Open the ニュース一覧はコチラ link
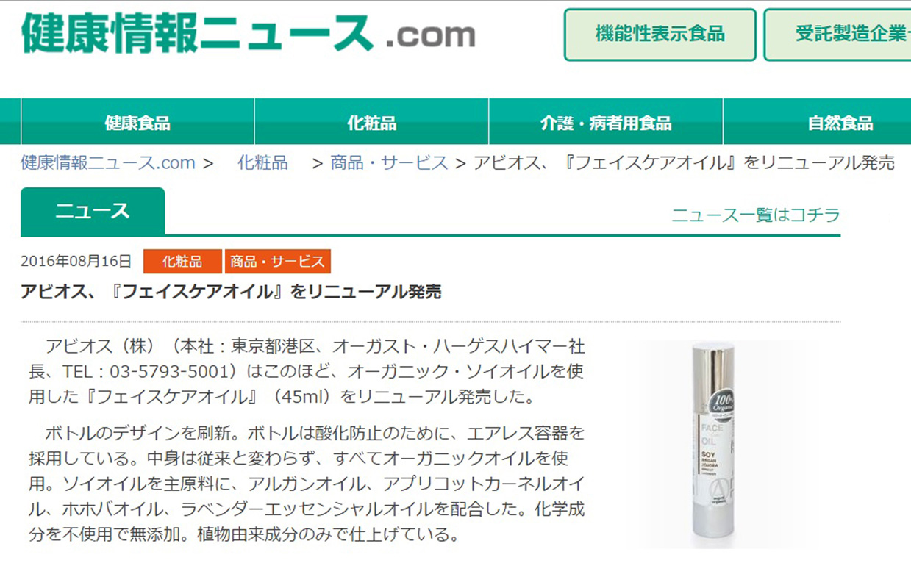911x588 pixels. pos(755,215)
